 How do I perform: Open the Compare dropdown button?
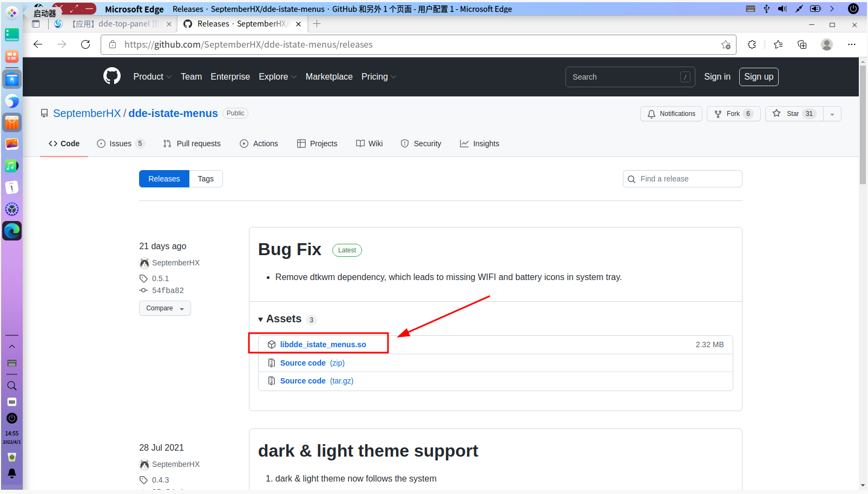(x=165, y=308)
